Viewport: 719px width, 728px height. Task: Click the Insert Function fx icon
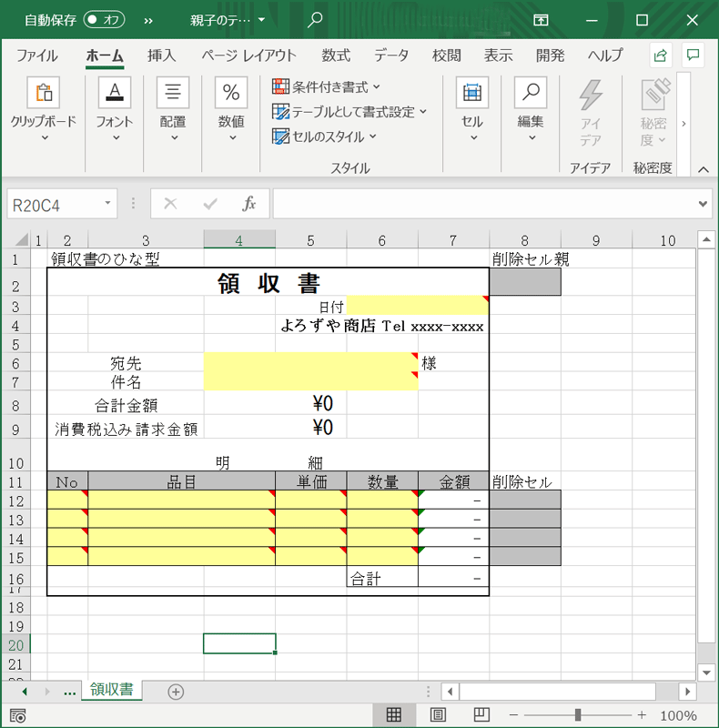pyautogui.click(x=248, y=204)
